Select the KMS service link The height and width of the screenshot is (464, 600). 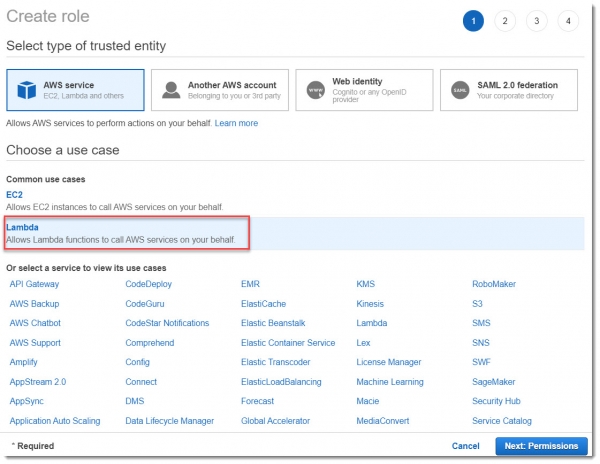tap(366, 284)
